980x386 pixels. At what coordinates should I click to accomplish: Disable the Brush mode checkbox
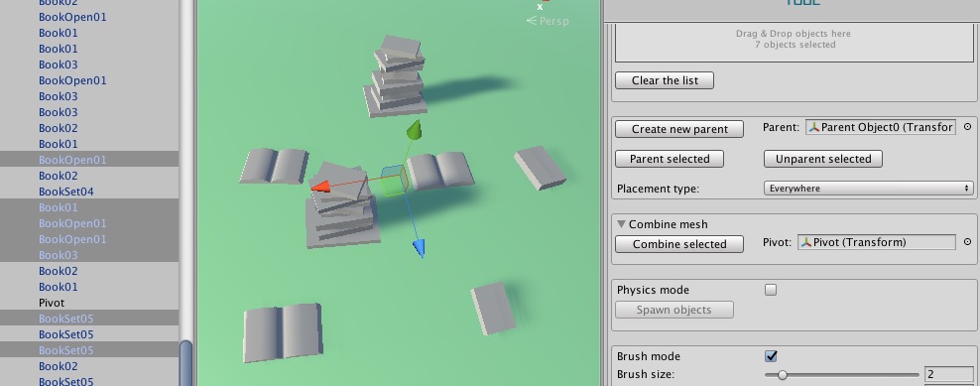pos(771,356)
